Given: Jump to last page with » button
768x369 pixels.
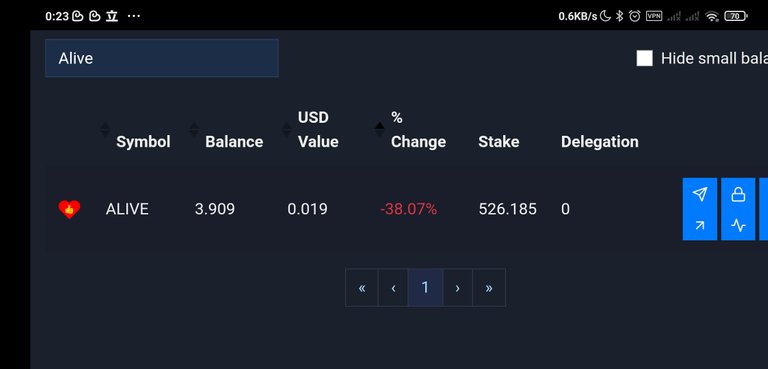Looking at the screenshot, I should click(x=489, y=288).
